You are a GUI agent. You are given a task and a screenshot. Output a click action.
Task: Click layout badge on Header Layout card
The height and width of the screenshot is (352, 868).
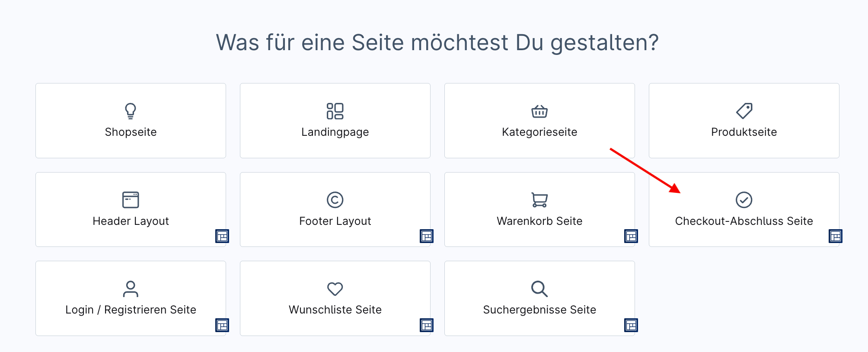click(222, 236)
